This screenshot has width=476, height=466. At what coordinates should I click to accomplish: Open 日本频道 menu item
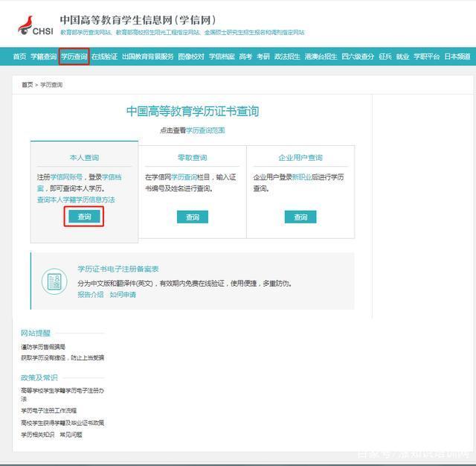(457, 57)
